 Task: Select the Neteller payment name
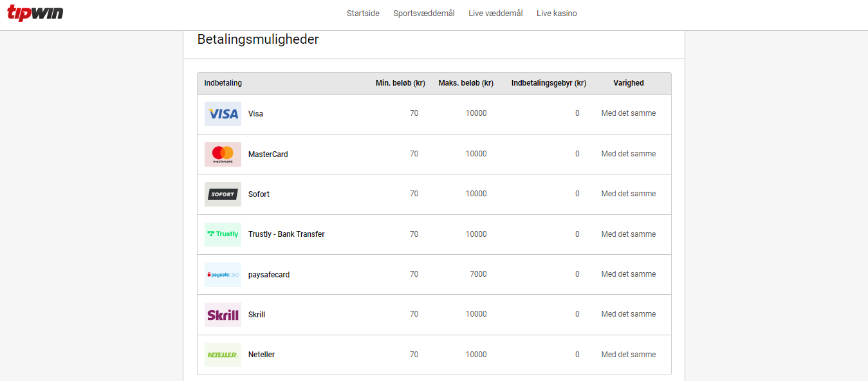coord(261,355)
